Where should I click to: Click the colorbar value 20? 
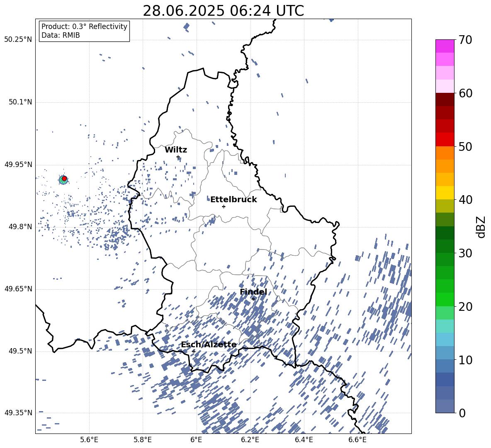coord(465,306)
